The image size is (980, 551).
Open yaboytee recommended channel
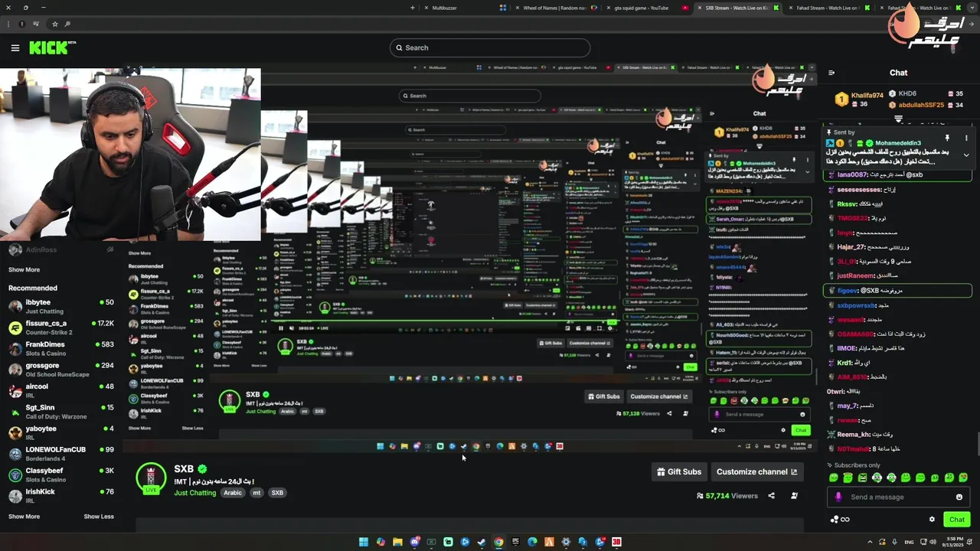[61, 432]
